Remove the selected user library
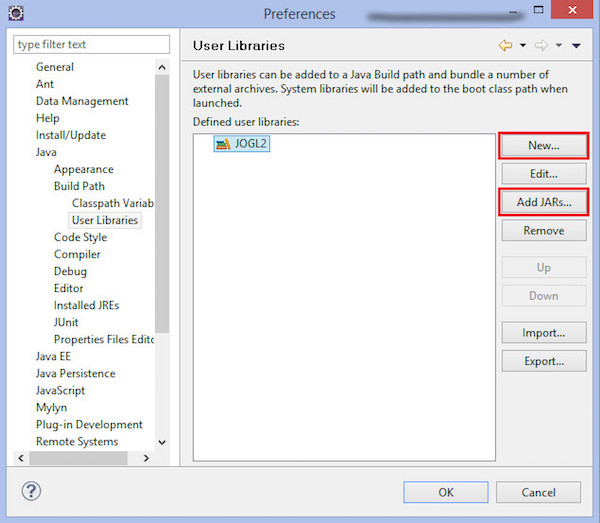The image size is (600, 523). 543,230
